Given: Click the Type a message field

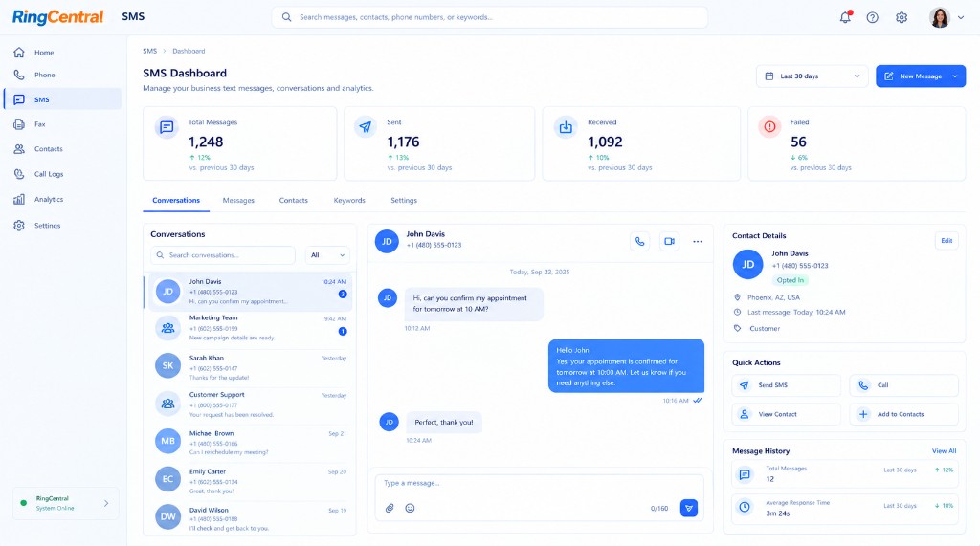Looking at the screenshot, I should point(540,484).
